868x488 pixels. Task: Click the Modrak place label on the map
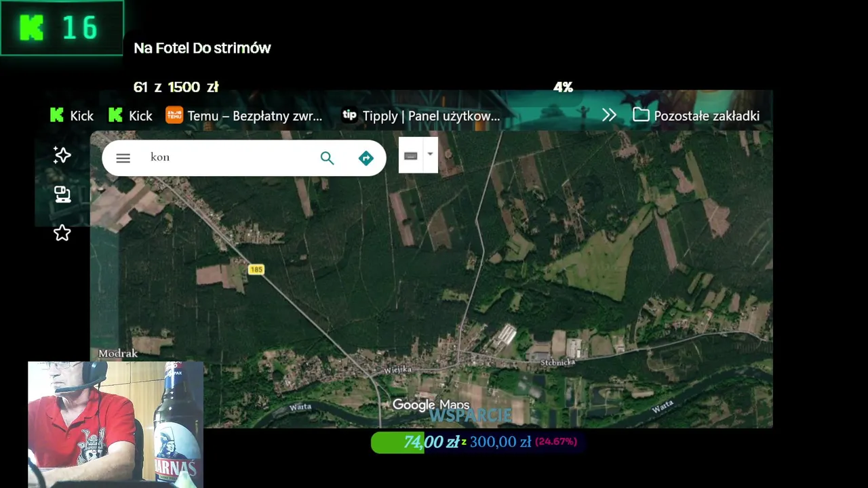pos(118,353)
